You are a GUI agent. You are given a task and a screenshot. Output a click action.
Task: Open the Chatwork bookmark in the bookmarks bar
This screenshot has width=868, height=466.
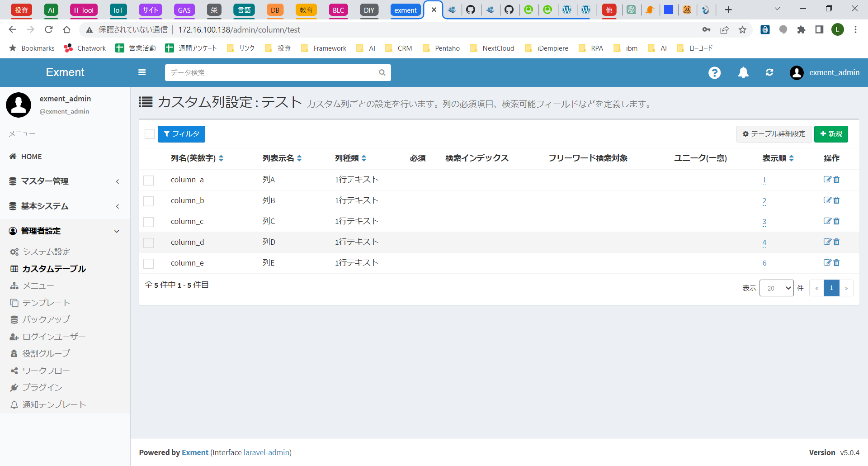pos(85,48)
